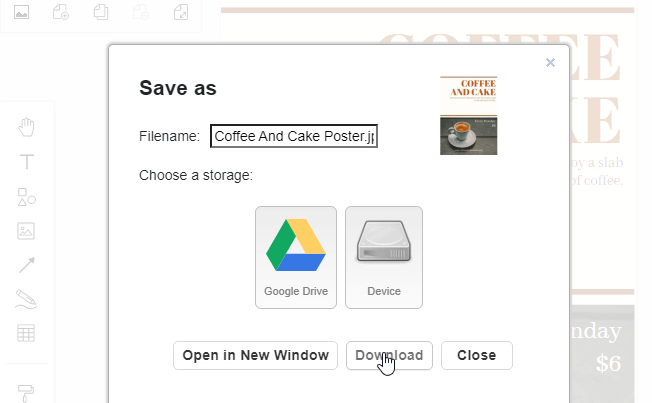Choose Google Drive as storage
Screen dimensions: 652x403
click(296, 257)
